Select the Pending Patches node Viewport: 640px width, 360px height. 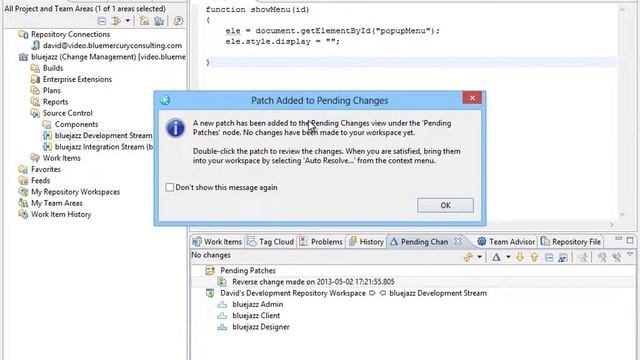[248, 271]
